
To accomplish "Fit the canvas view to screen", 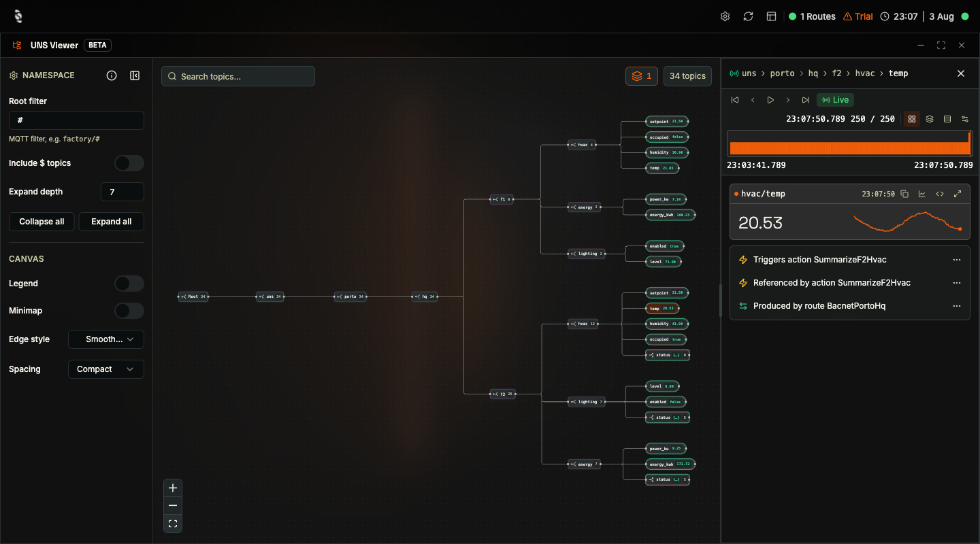I will pos(173,524).
